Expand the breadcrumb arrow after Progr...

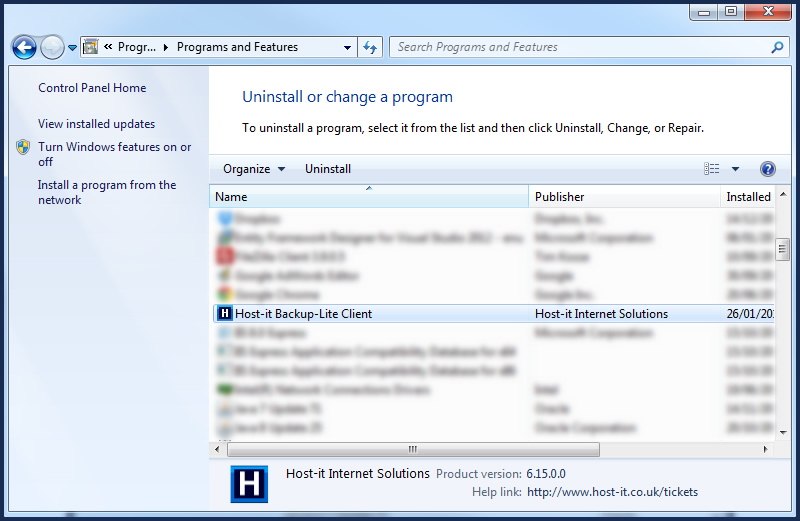166,47
